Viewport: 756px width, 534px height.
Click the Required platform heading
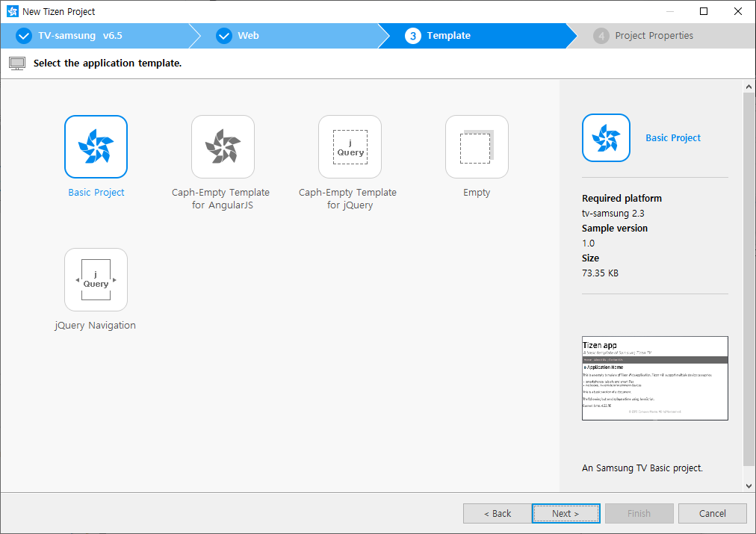click(x=622, y=198)
